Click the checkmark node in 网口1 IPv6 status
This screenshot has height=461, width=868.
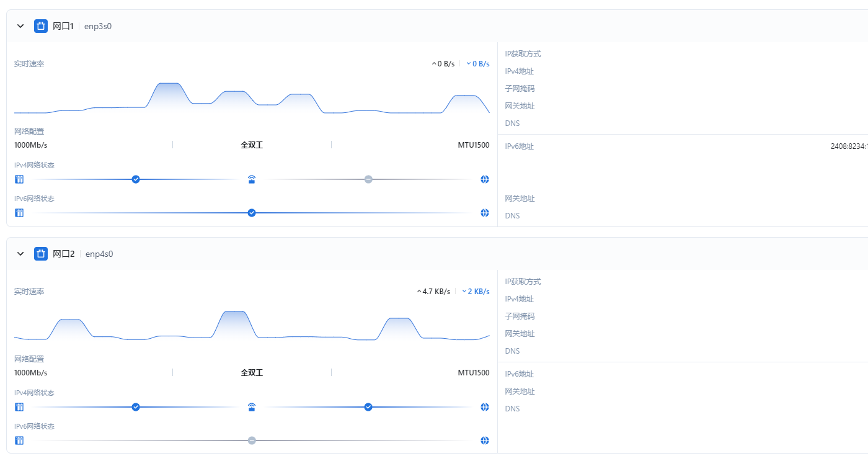coord(252,213)
